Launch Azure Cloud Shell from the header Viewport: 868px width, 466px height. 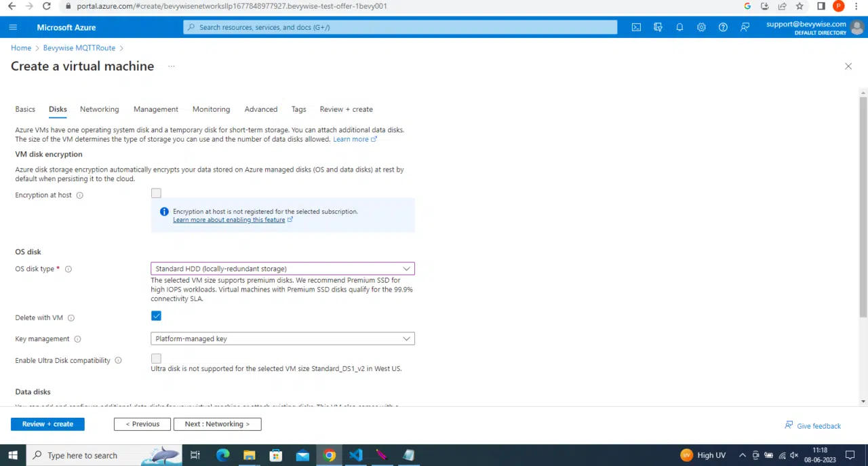(x=636, y=27)
